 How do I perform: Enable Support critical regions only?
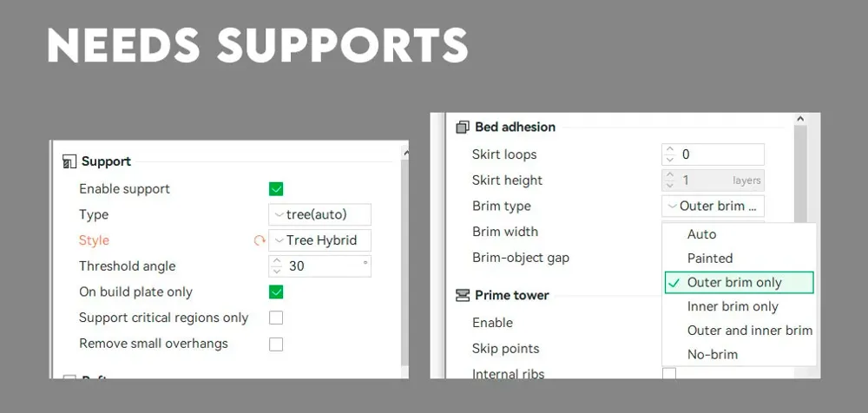click(276, 318)
